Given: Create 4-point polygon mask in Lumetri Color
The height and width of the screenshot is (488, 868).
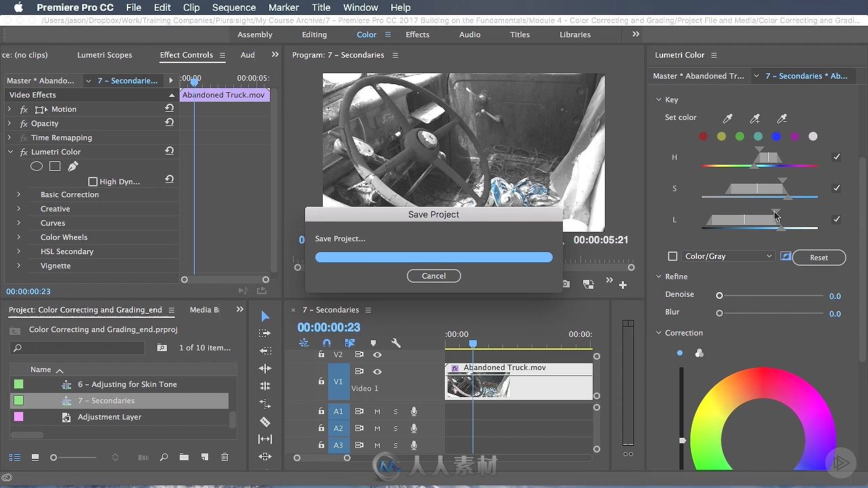Looking at the screenshot, I should [x=55, y=166].
